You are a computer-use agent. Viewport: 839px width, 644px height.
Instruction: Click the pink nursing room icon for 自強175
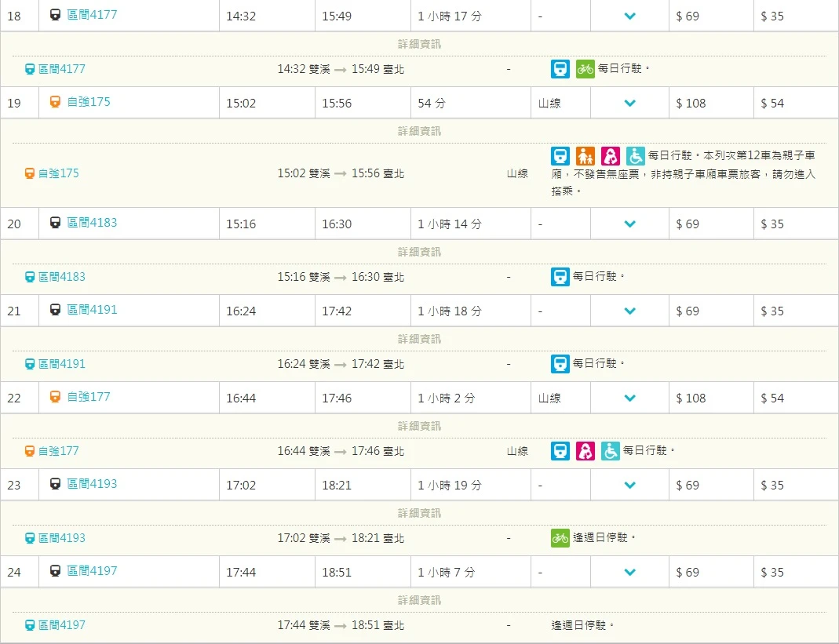point(610,156)
